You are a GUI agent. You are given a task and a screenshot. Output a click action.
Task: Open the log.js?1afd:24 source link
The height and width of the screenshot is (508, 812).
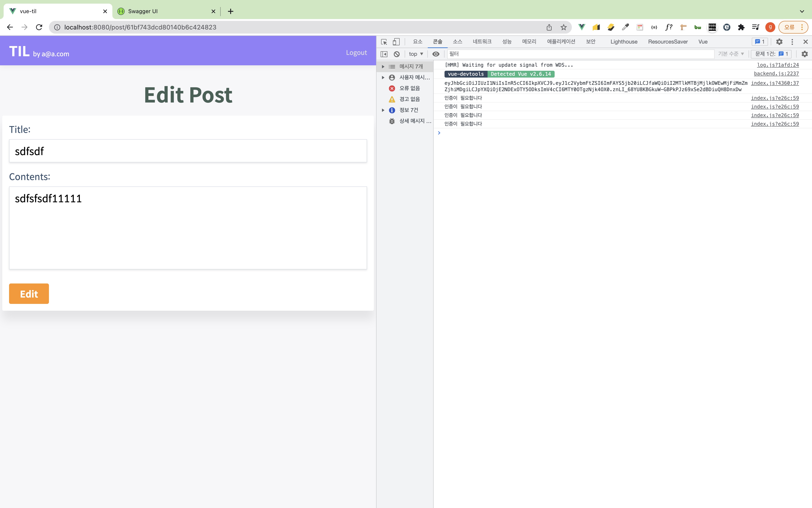pyautogui.click(x=778, y=65)
